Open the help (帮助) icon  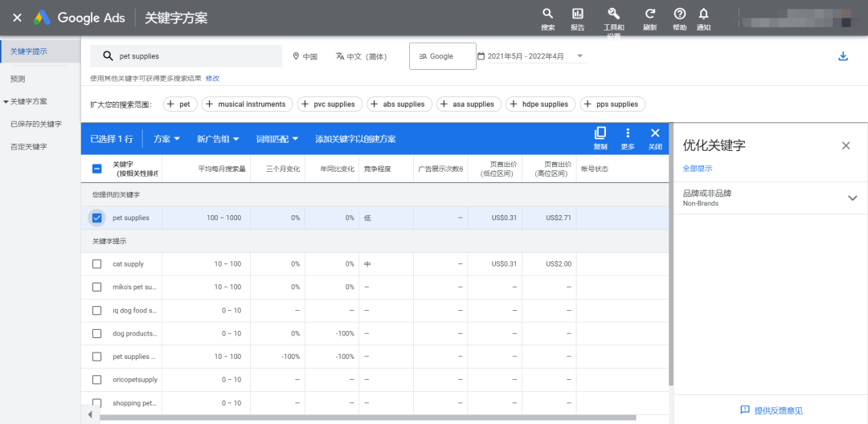pos(680,18)
